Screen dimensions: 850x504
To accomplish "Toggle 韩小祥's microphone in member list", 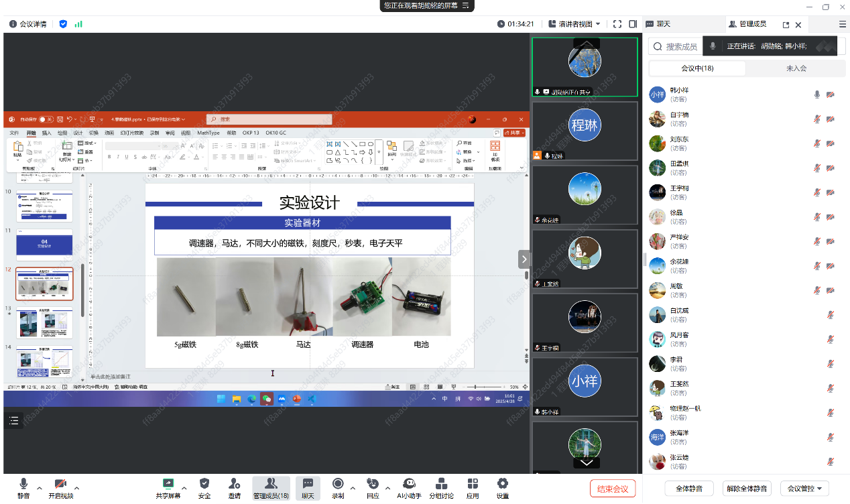I will (x=816, y=94).
